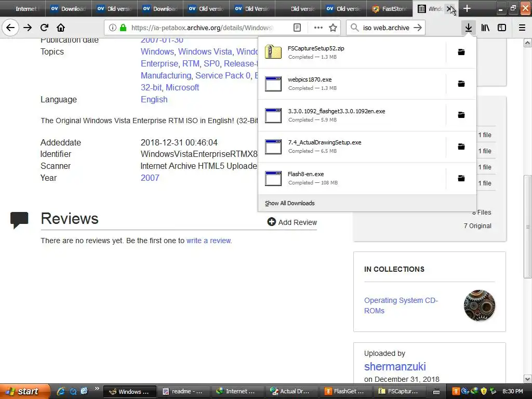This screenshot has height=399, width=532.
Task: Run the search with the arrow button
Action: click(x=418, y=28)
